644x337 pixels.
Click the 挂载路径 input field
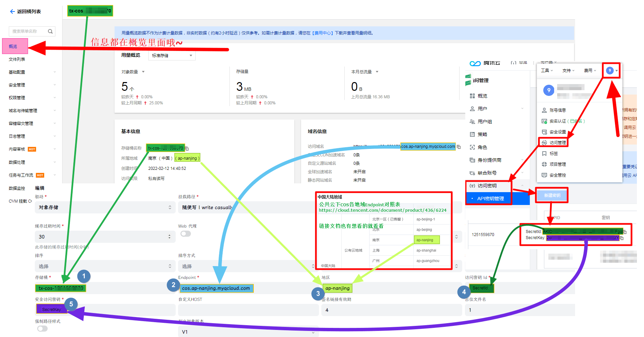click(247, 207)
